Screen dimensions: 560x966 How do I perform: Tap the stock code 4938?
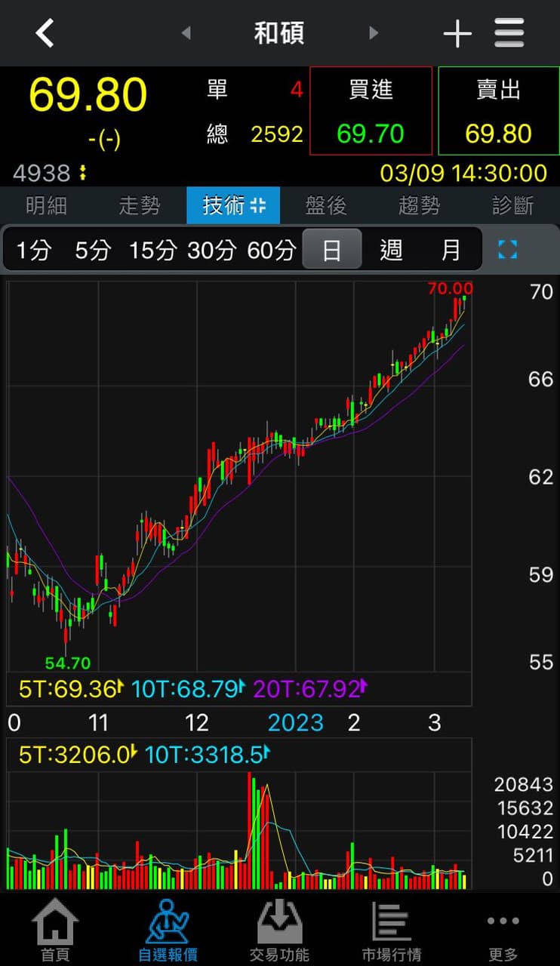(x=42, y=174)
